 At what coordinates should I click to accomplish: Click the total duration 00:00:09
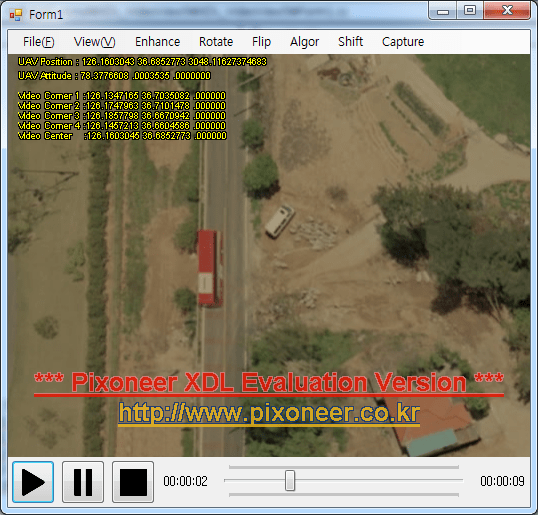(502, 481)
